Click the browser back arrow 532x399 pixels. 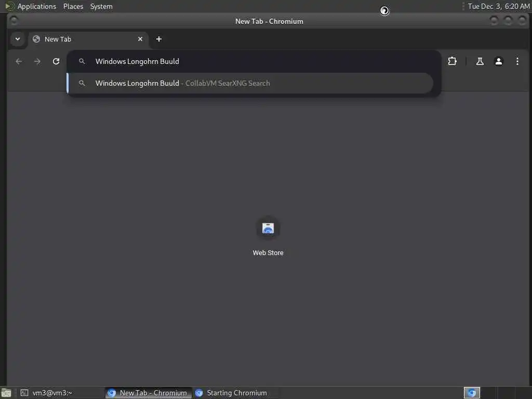click(x=19, y=61)
